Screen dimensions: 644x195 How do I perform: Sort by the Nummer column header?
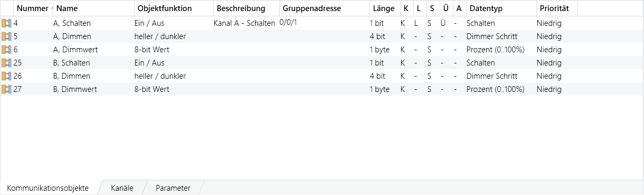pos(32,8)
